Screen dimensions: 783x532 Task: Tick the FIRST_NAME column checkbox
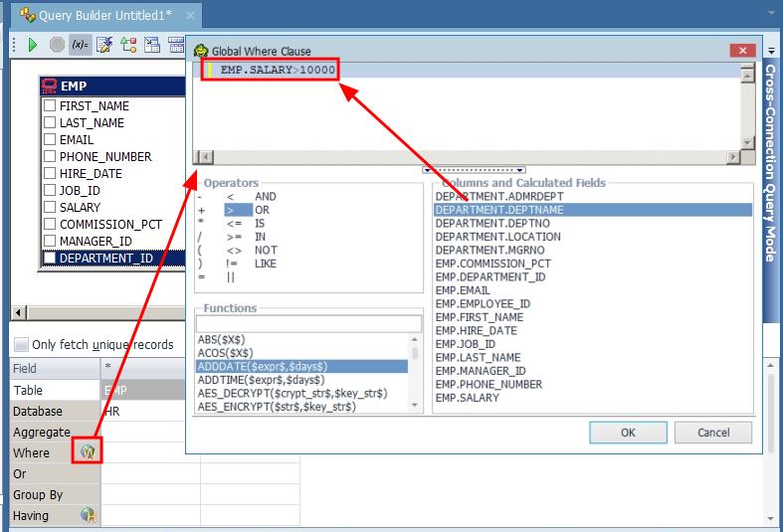pos(49,105)
